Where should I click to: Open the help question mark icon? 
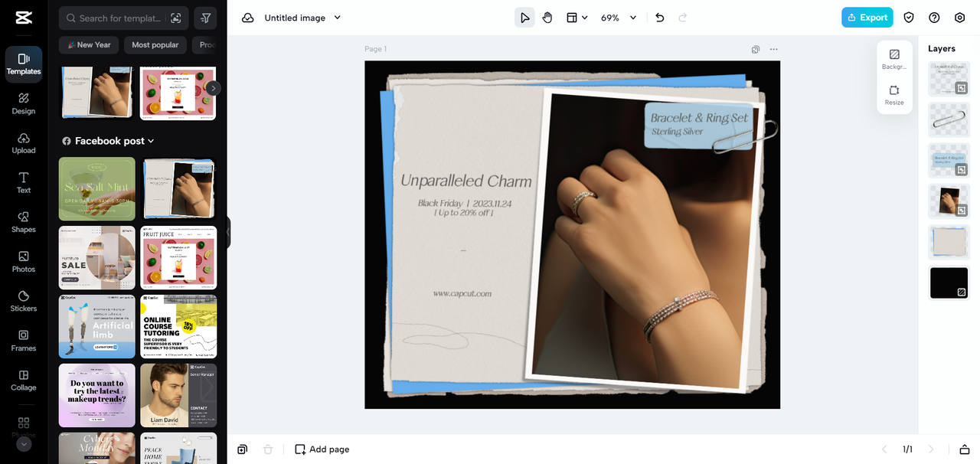(x=934, y=18)
